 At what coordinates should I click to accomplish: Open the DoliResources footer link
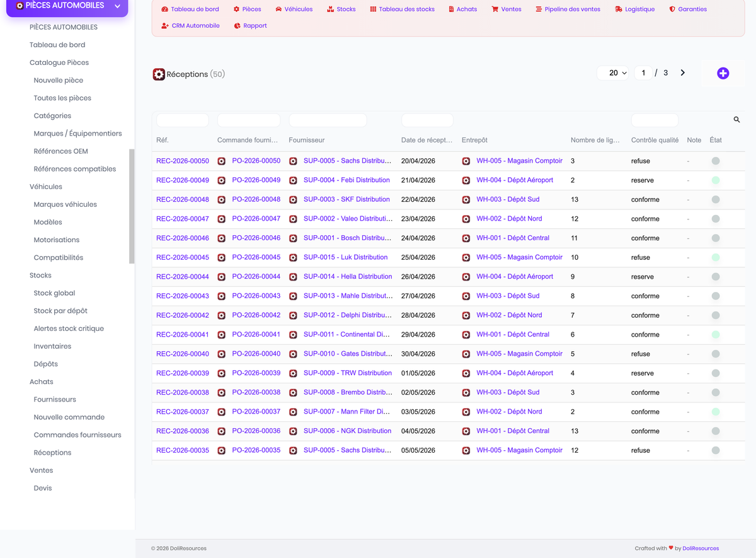701,549
